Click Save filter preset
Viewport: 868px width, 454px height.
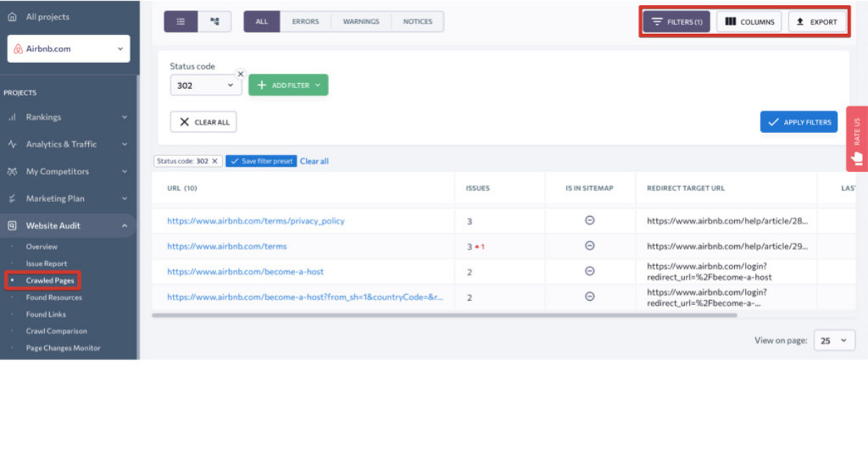(261, 161)
